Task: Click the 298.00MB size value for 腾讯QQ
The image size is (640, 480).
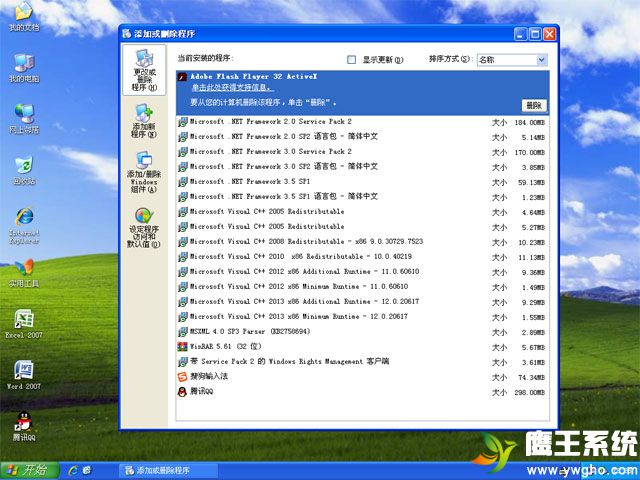Action: (x=529, y=393)
